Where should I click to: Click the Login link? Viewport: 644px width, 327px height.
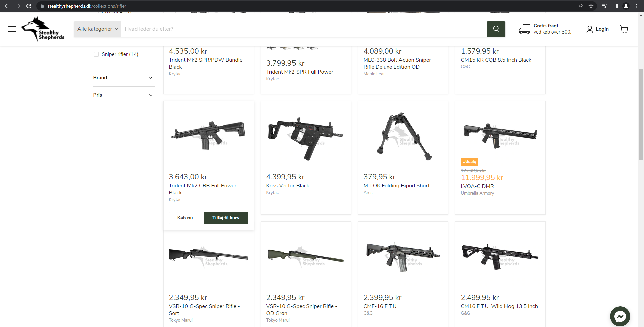tap(598, 29)
